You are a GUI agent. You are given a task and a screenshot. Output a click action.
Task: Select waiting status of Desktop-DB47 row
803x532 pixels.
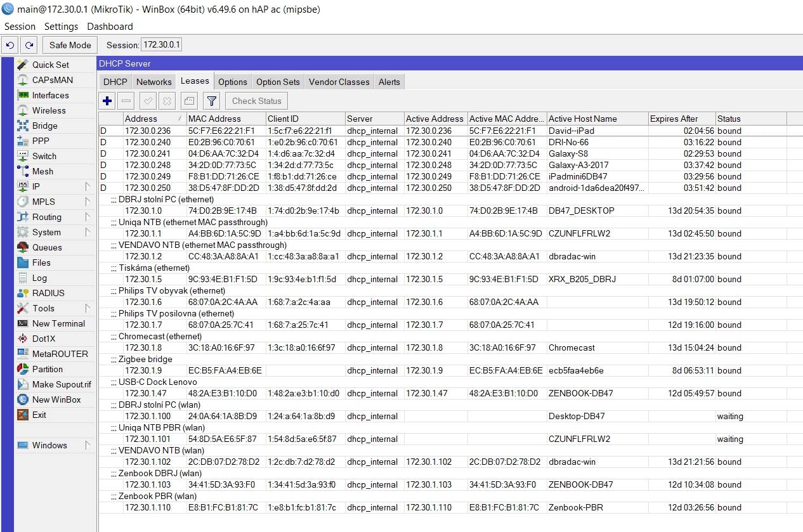coord(751,416)
